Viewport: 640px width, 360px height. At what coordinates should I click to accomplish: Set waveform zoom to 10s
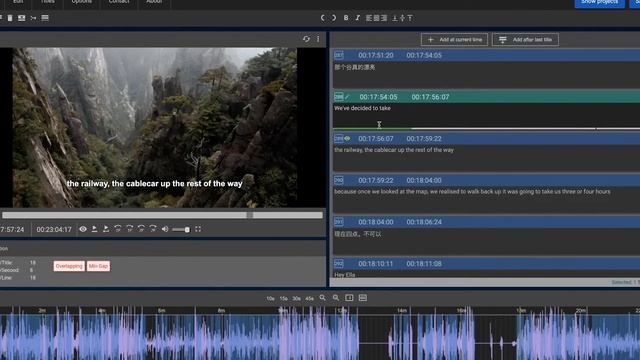(x=270, y=298)
